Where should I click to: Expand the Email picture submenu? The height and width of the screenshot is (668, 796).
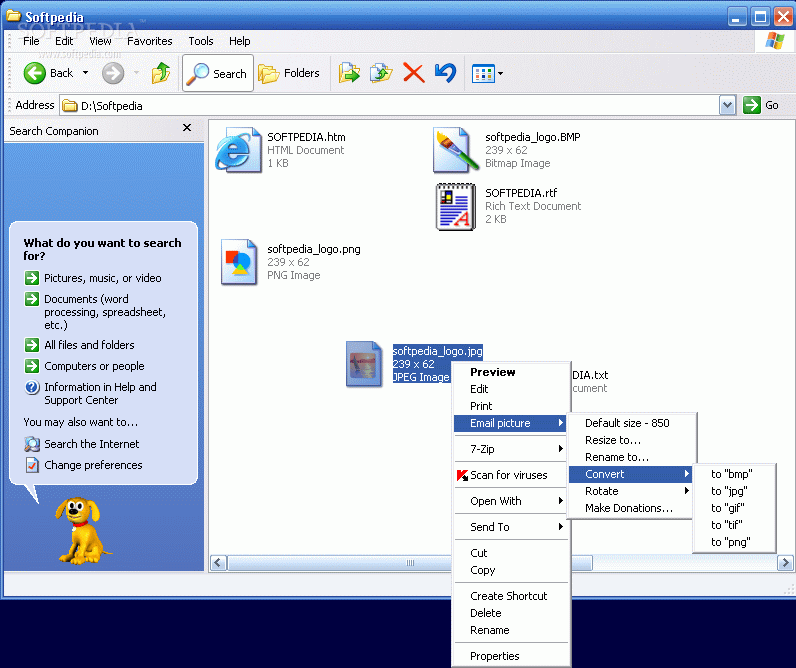511,423
